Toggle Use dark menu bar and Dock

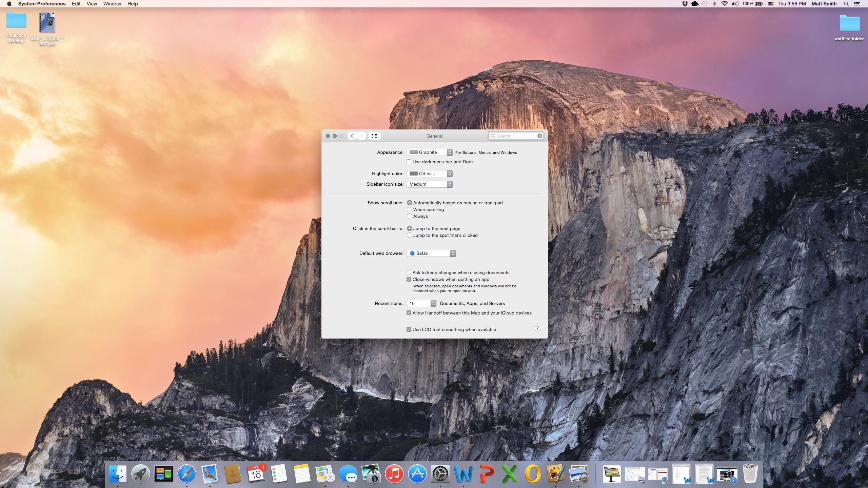pyautogui.click(x=409, y=161)
